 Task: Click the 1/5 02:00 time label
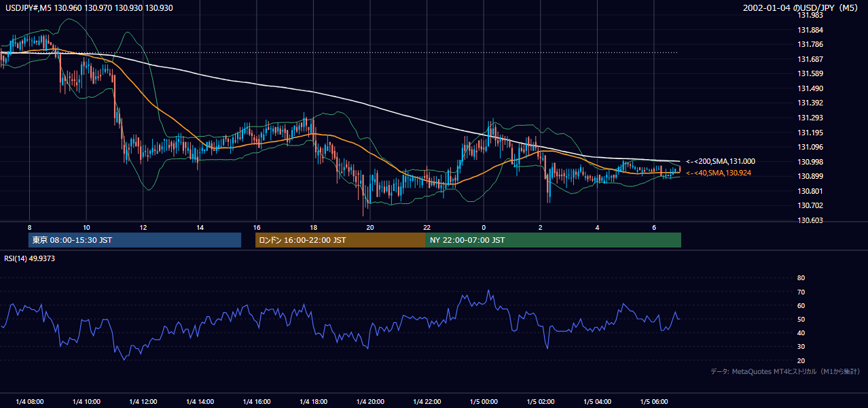click(x=541, y=401)
